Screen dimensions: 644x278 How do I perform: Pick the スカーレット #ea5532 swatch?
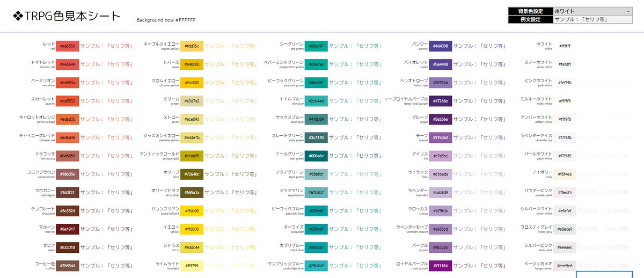click(68, 101)
